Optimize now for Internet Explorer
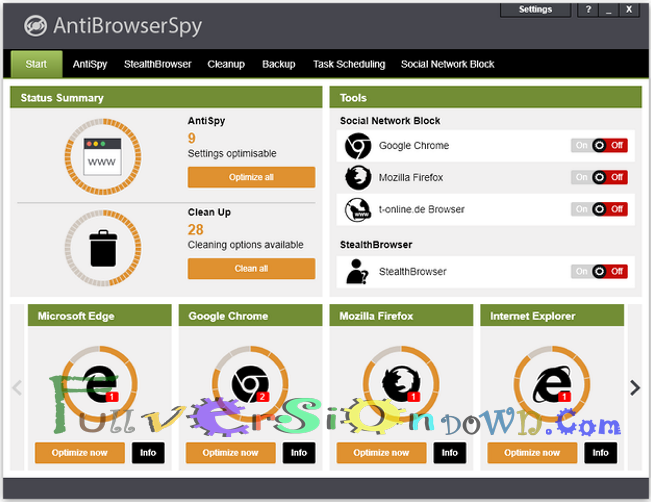Screen dimensions: 651x502 point(532,453)
